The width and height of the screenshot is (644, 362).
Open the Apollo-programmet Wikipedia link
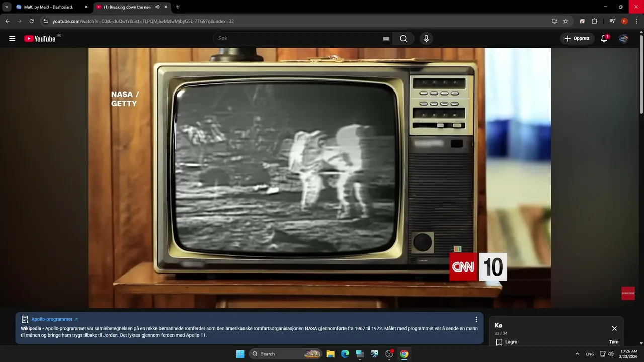(x=55, y=319)
